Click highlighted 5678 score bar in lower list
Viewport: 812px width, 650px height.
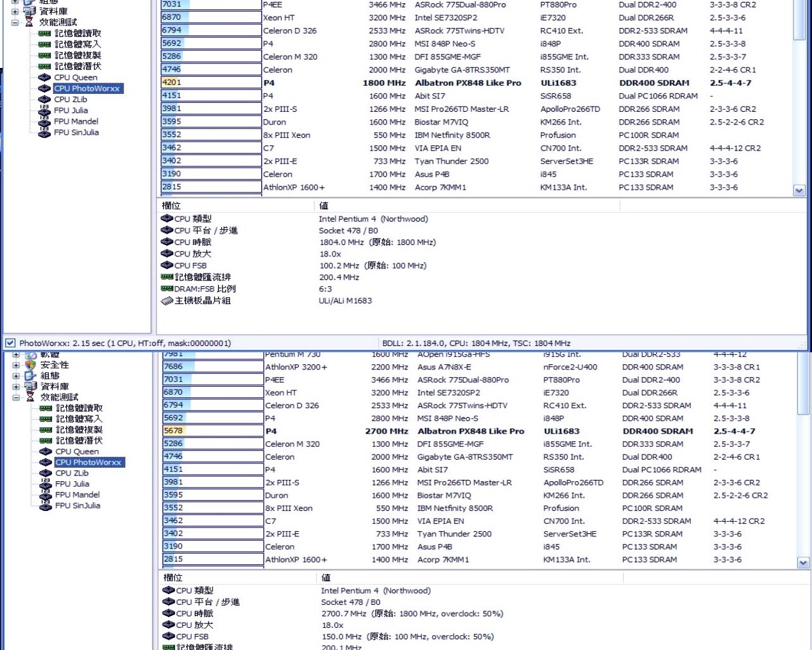point(213,430)
